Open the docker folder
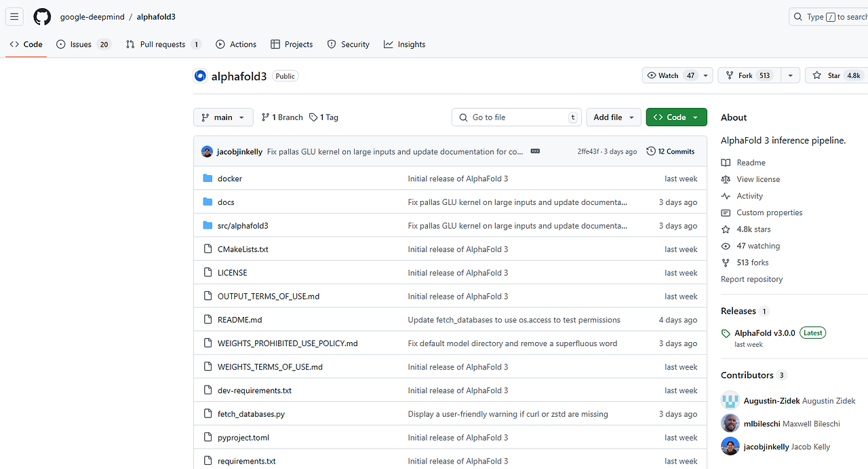This screenshot has height=469, width=868. pos(230,179)
